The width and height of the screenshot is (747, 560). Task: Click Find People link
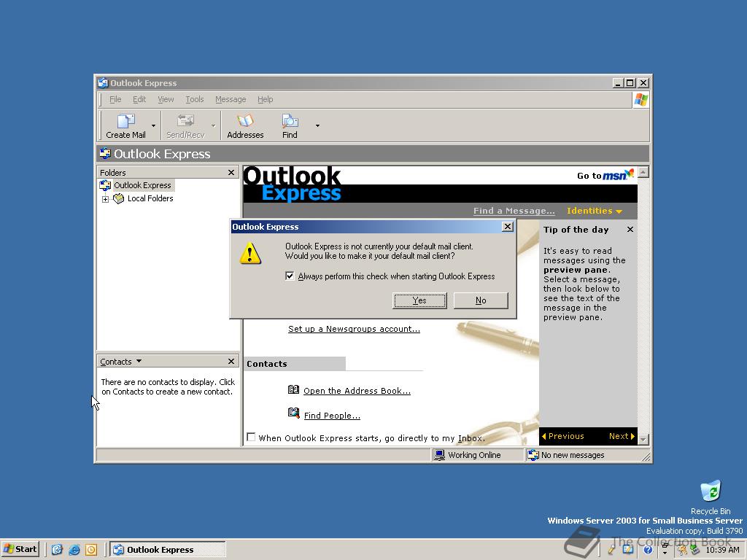pyautogui.click(x=332, y=416)
